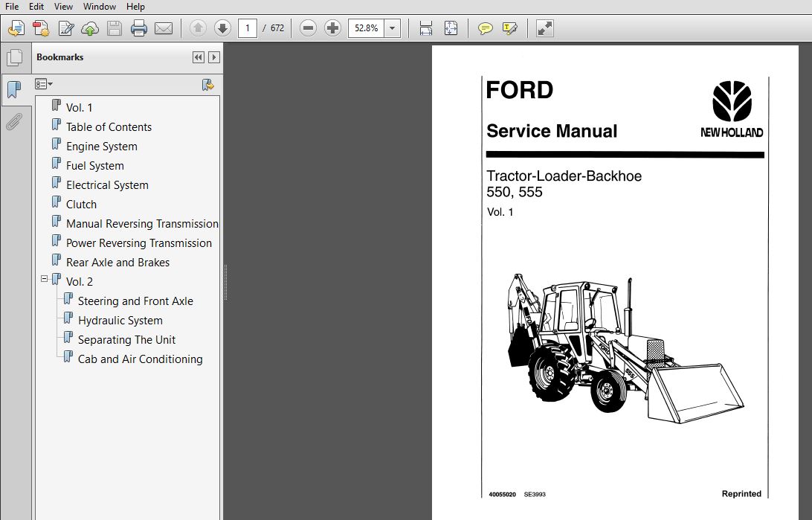Open Steering and Front Axle bookmark
This screenshot has width=812, height=520.
tap(135, 301)
